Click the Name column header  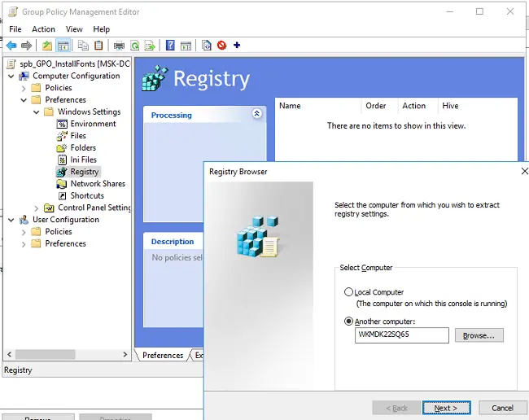click(319, 106)
